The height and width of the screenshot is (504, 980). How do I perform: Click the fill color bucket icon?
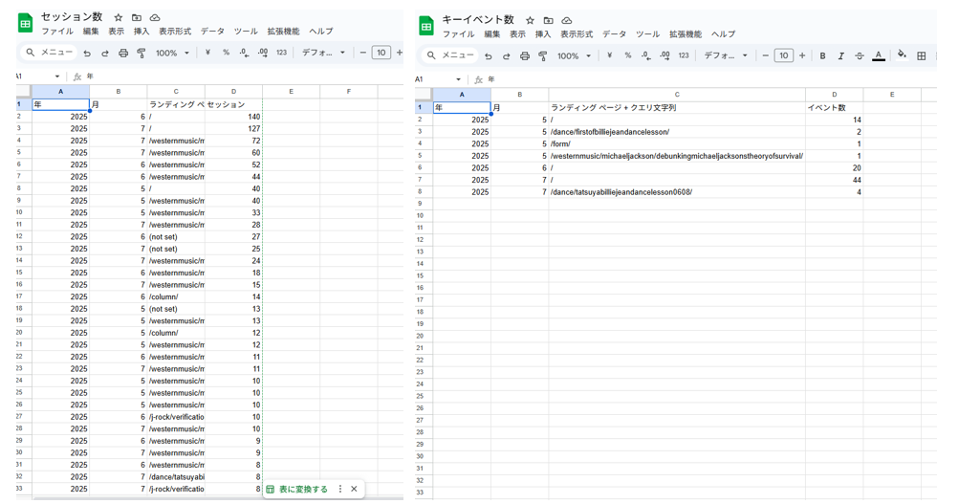(902, 55)
